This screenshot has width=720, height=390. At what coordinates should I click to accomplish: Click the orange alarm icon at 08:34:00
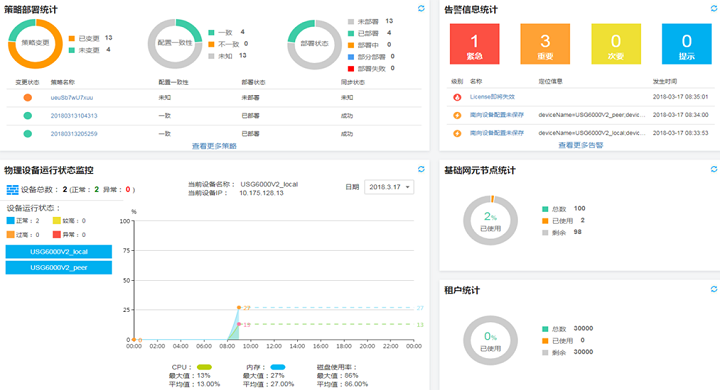[x=457, y=115]
